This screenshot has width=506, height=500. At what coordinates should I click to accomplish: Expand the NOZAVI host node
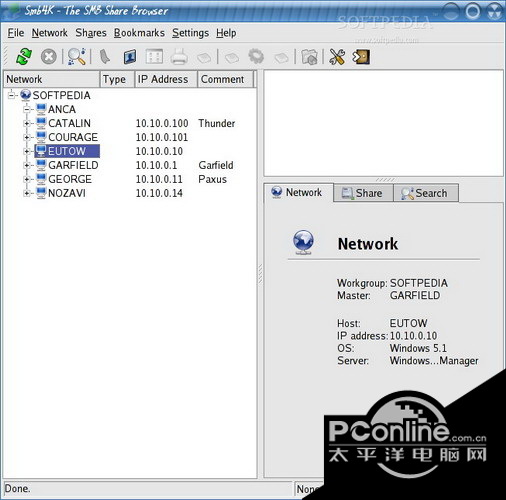coord(27,193)
